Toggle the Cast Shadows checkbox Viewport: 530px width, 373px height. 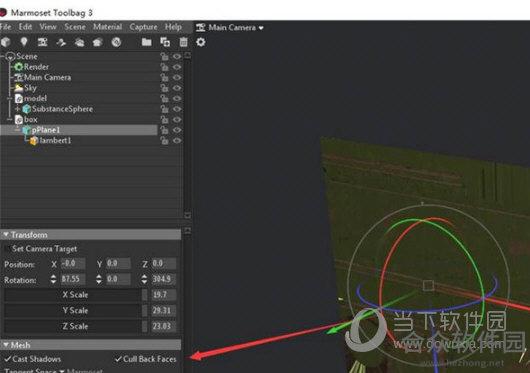tap(7, 359)
